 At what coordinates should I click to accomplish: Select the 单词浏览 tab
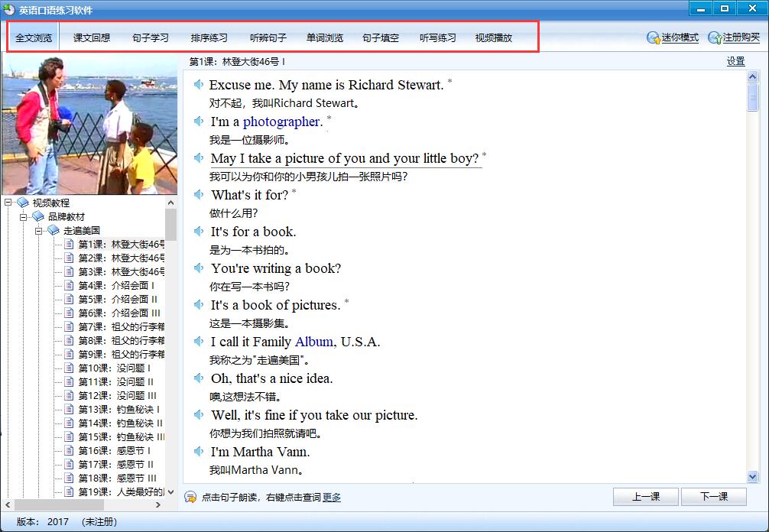click(x=325, y=37)
